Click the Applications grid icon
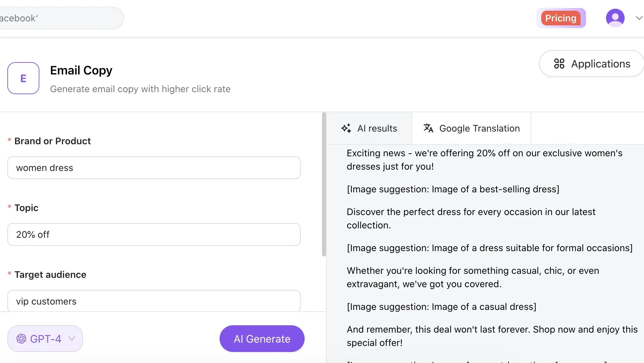644x363 pixels. [x=559, y=63]
